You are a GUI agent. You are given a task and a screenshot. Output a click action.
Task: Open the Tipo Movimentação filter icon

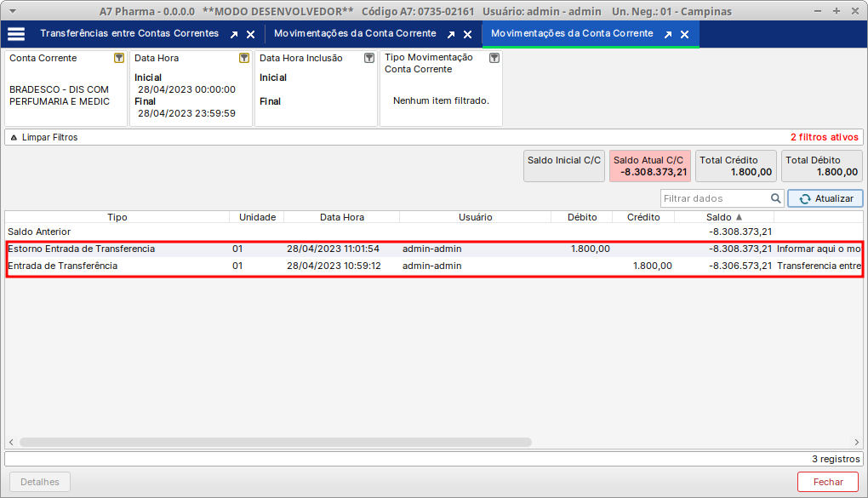pyautogui.click(x=494, y=58)
